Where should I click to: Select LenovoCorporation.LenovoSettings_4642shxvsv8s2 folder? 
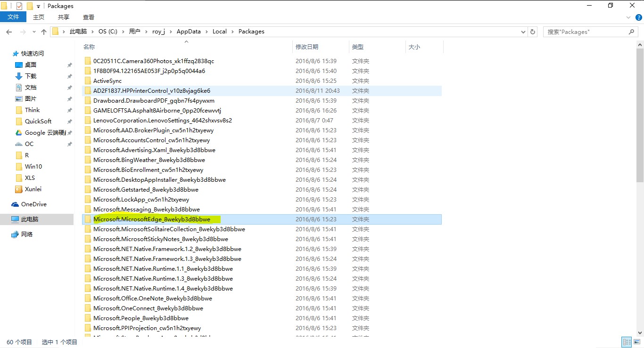tap(262, 120)
